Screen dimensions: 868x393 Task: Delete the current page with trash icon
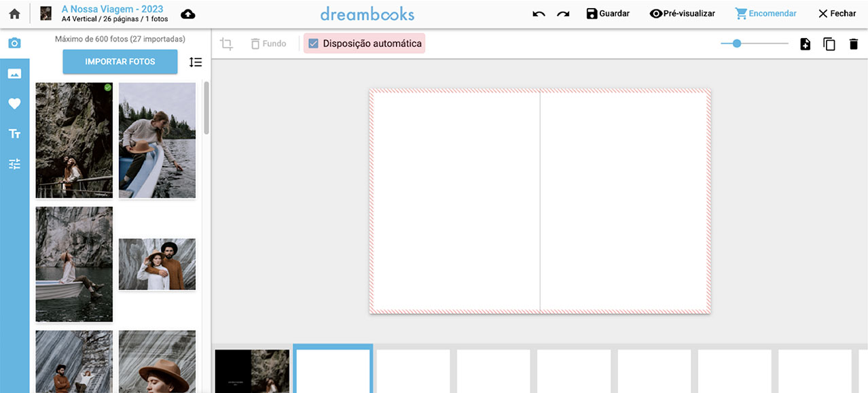pos(852,43)
